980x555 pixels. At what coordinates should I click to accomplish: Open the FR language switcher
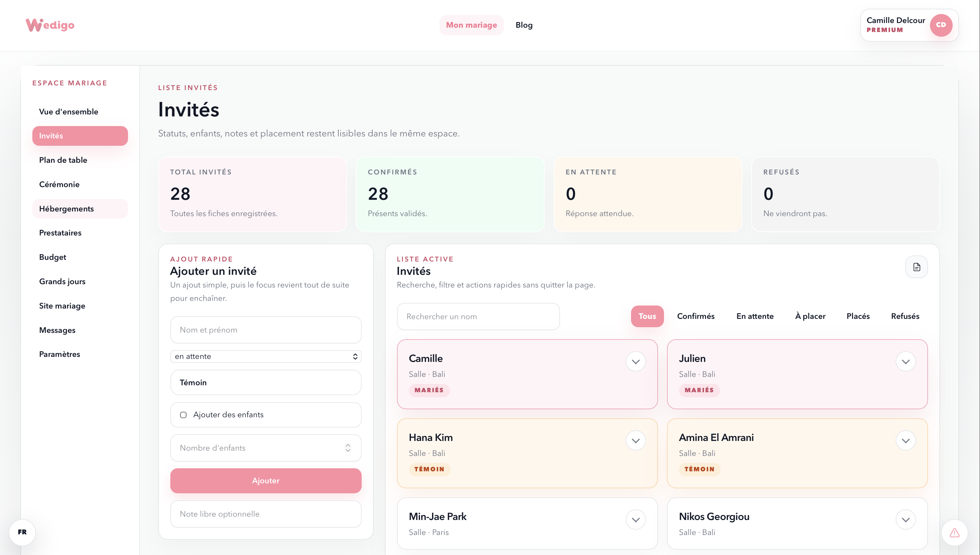(22, 532)
